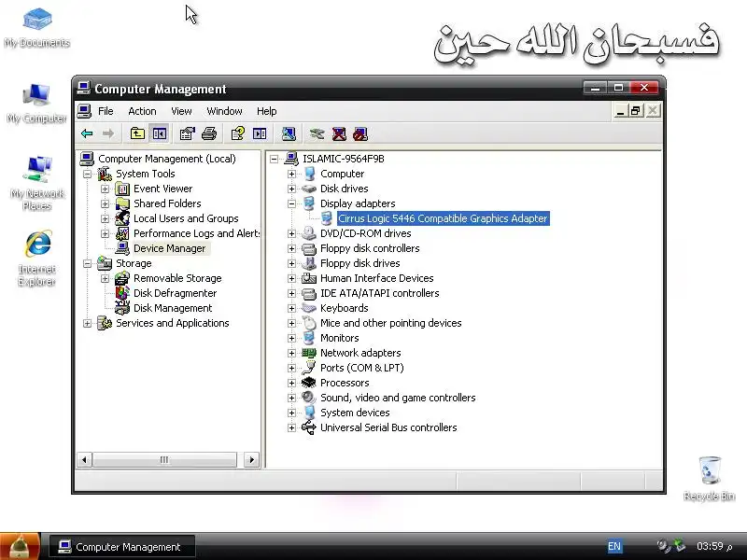Click the Forward arrow toolbar button

click(x=108, y=133)
